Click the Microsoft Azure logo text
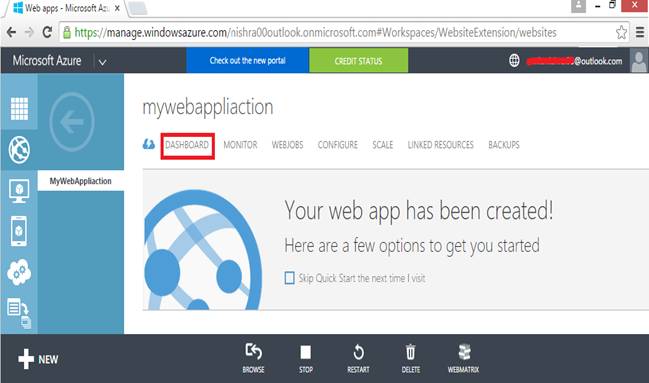The height and width of the screenshot is (383, 649). [47, 60]
